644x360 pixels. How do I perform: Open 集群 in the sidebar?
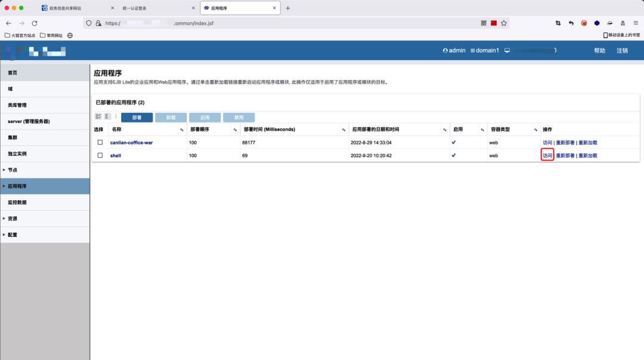45,137
